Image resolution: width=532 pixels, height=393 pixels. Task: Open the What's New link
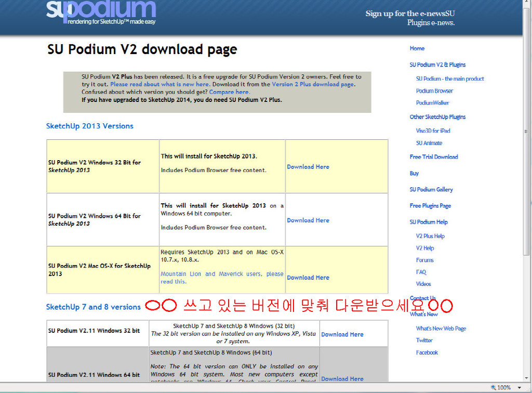coord(423,315)
